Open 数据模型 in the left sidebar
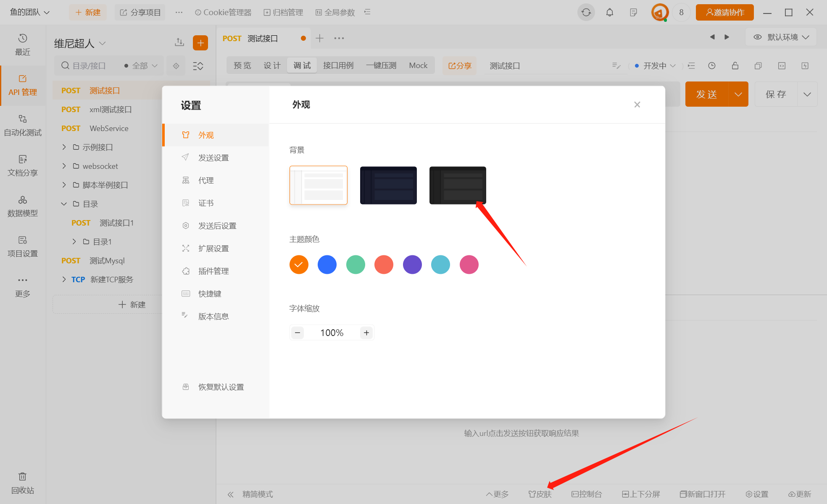Image resolution: width=827 pixels, height=504 pixels. click(23, 206)
